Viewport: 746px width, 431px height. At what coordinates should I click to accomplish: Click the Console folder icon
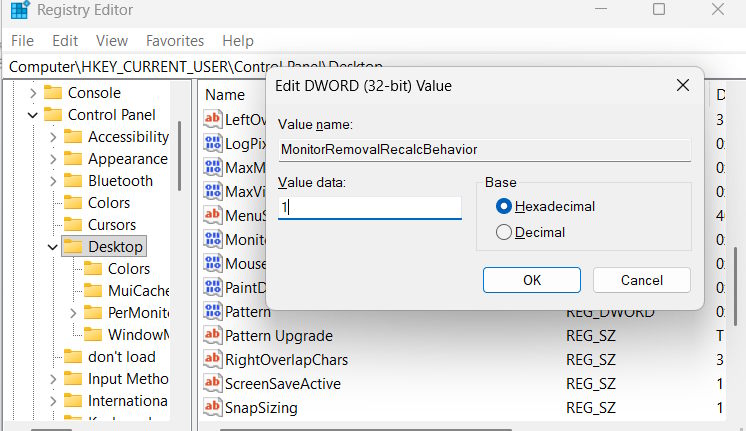(x=53, y=92)
